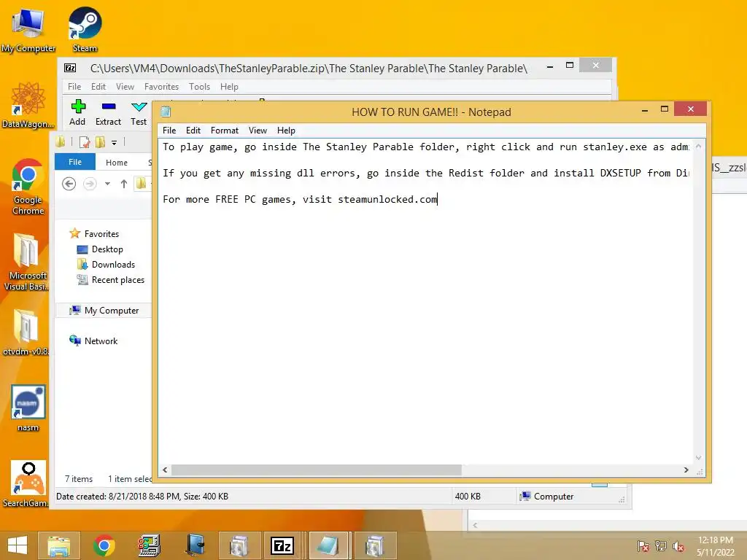This screenshot has width=747, height=560.
Task: Open the DataWagon desktop shortcut
Action: coord(28,105)
